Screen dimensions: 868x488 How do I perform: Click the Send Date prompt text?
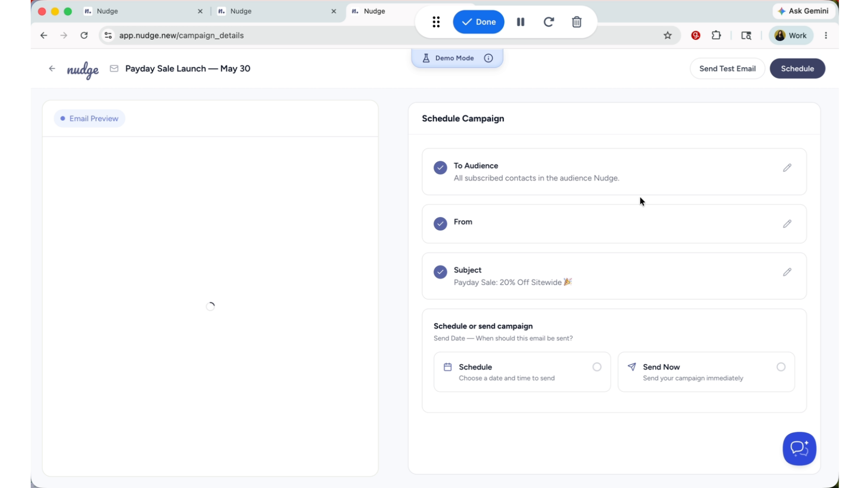[x=503, y=338]
